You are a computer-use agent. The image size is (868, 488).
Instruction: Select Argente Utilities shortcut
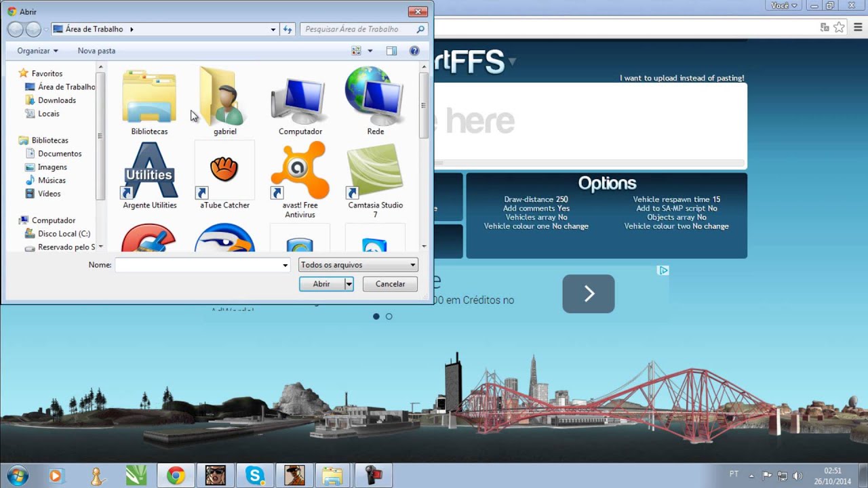pos(149,176)
